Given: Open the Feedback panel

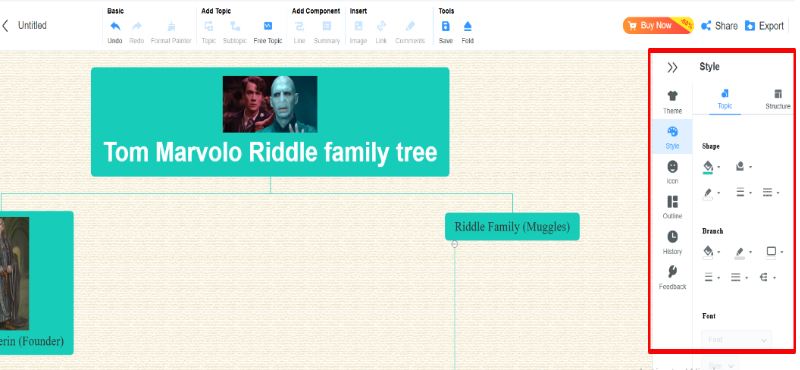Looking at the screenshot, I should pyautogui.click(x=672, y=278).
